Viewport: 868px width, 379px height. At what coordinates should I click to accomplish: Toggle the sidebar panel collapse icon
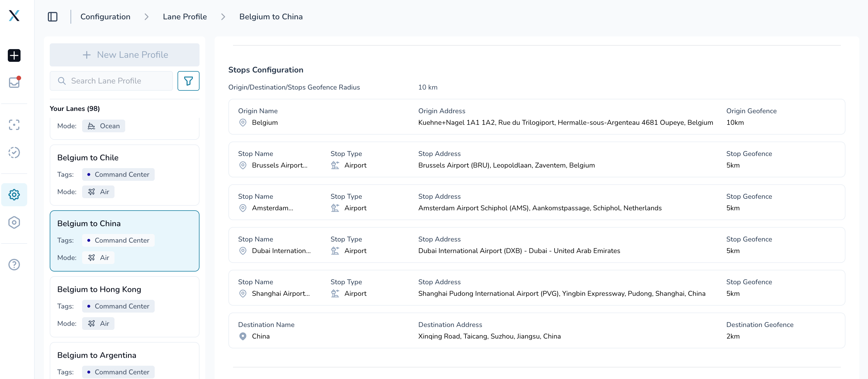point(53,17)
